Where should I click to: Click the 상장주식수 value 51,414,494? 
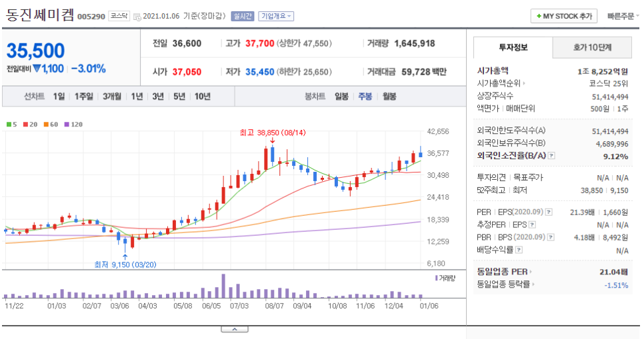pyautogui.click(x=610, y=97)
